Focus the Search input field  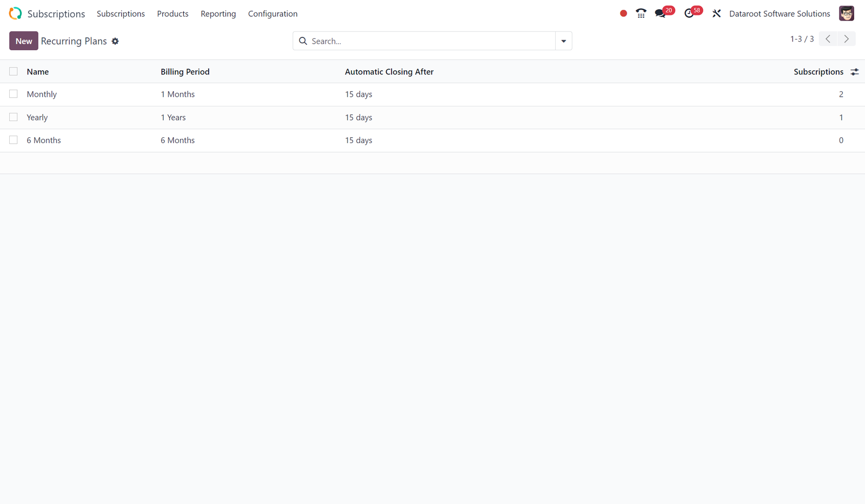pyautogui.click(x=431, y=41)
